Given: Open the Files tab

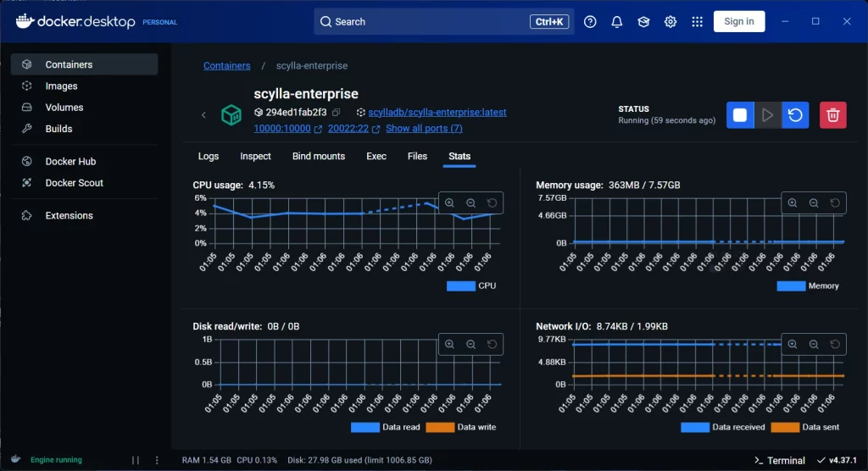Looking at the screenshot, I should [x=417, y=157].
